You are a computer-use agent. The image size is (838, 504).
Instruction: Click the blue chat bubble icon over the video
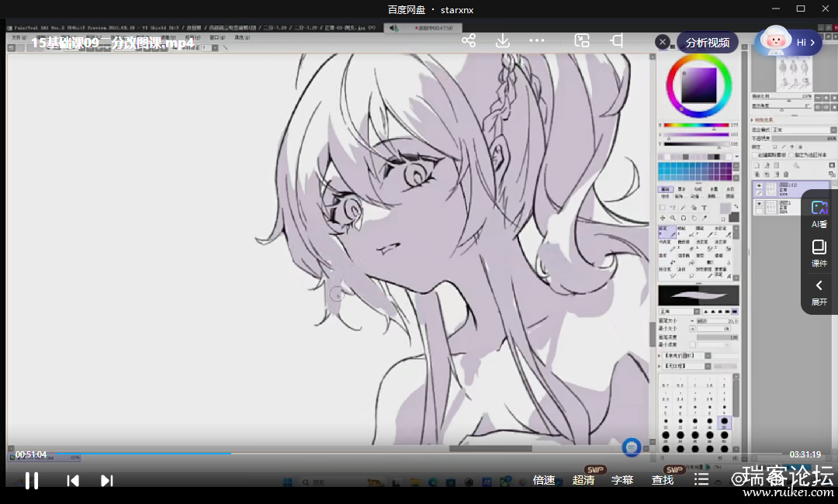632,447
